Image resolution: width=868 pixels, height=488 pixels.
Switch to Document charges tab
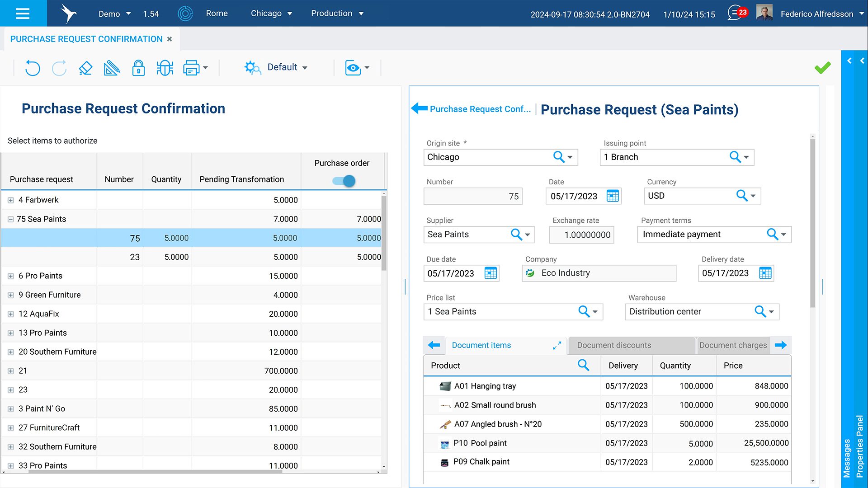[733, 345]
